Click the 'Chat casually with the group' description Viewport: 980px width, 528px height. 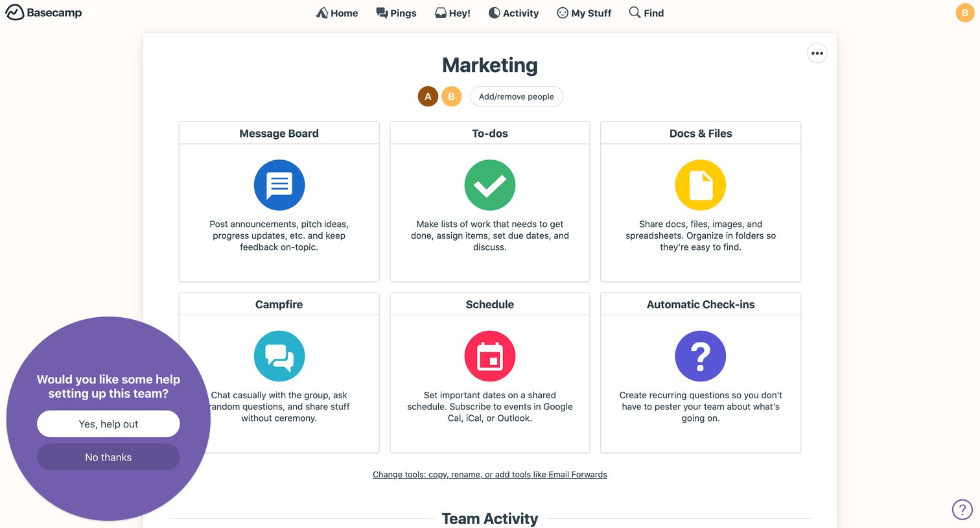(x=279, y=407)
